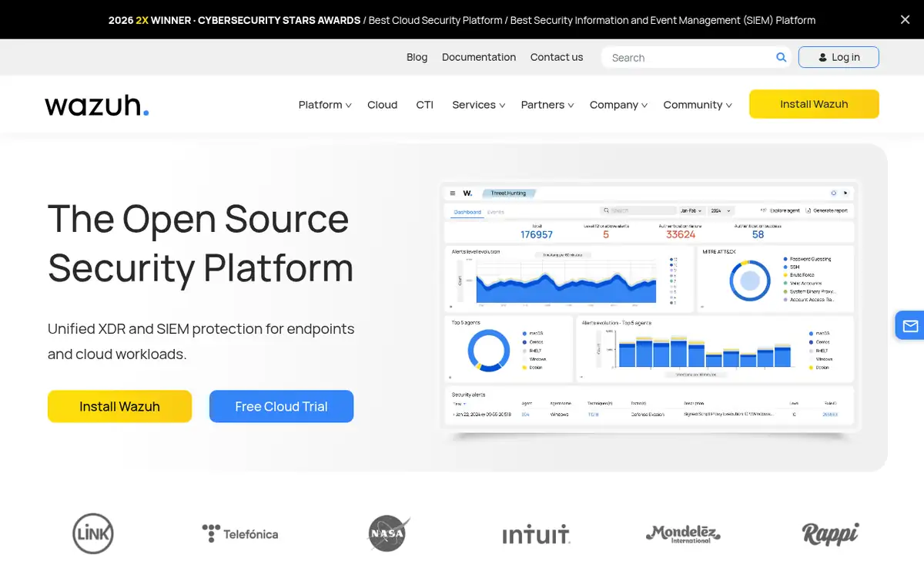Expand the Services menu
This screenshot has height=578, width=924.
click(x=478, y=105)
